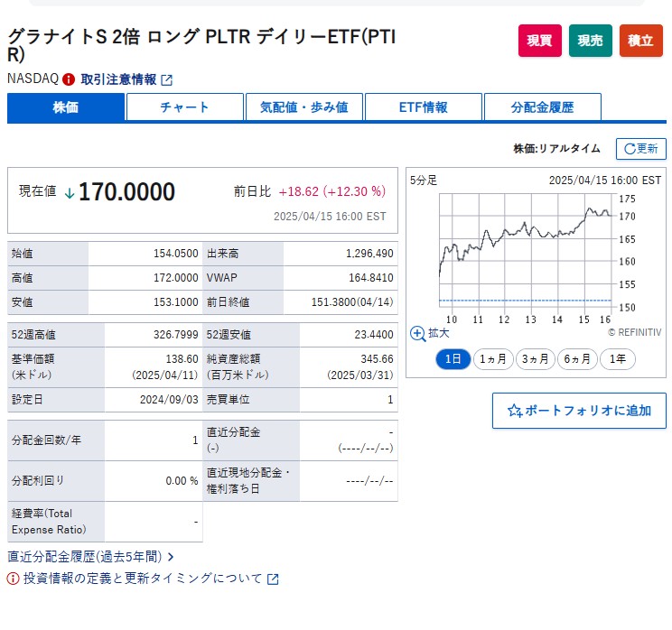The height and width of the screenshot is (630, 672).
Task: Click the 純資産総額 value 345.66
Action: click(x=377, y=359)
